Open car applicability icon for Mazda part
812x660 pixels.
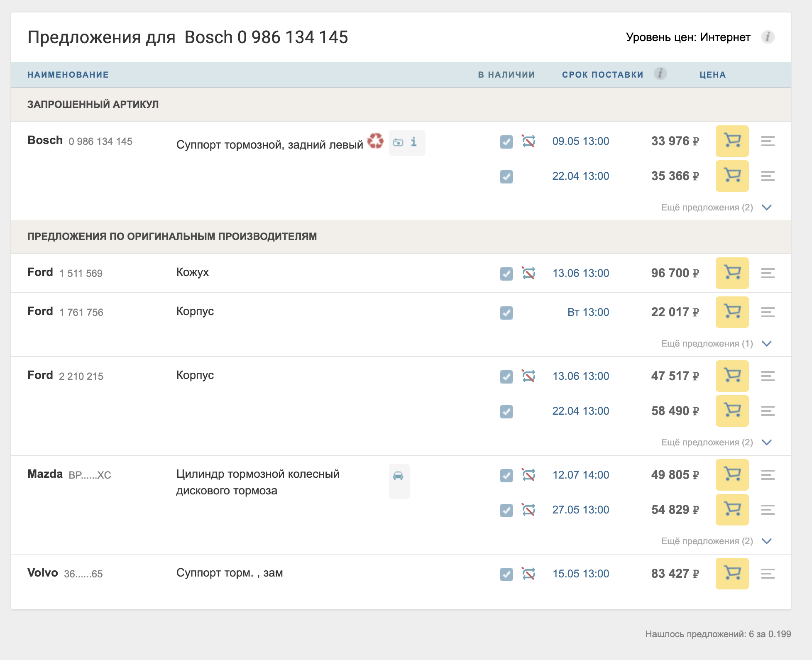[x=398, y=476]
